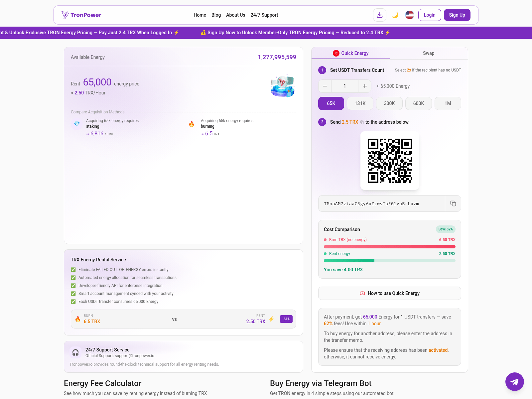Click the wallet address text field
The image size is (532, 399).
382,203
